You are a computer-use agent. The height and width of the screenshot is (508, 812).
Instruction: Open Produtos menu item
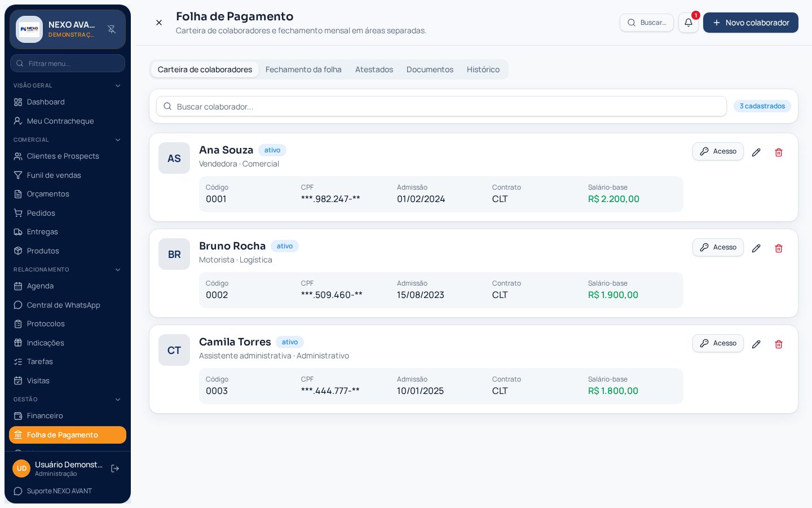pos(68,251)
